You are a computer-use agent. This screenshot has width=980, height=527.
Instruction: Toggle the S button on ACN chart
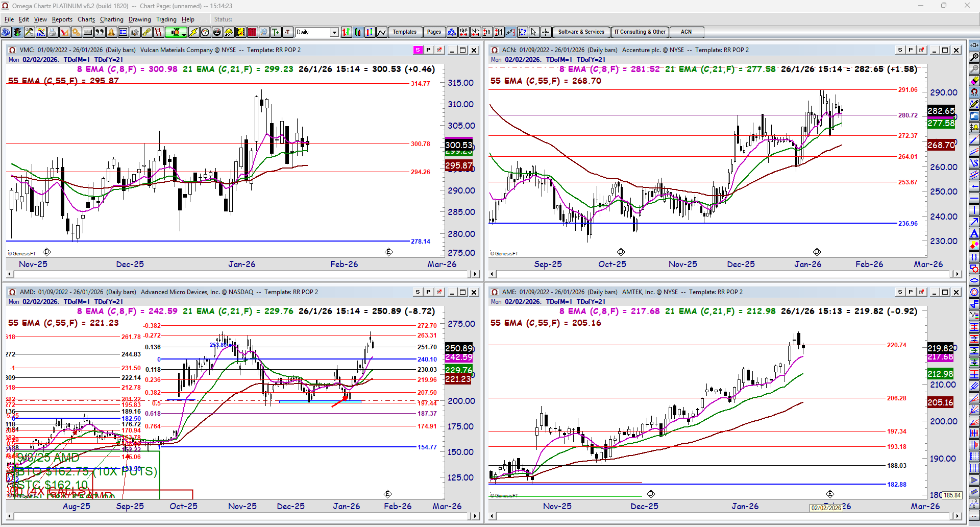[x=900, y=50]
